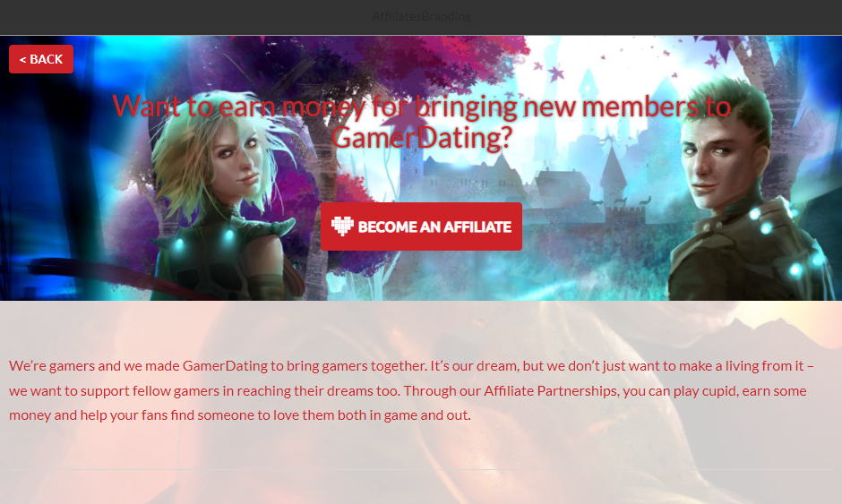Click the 'Affiliate Partnerships' phrase in paragraph

(550, 390)
